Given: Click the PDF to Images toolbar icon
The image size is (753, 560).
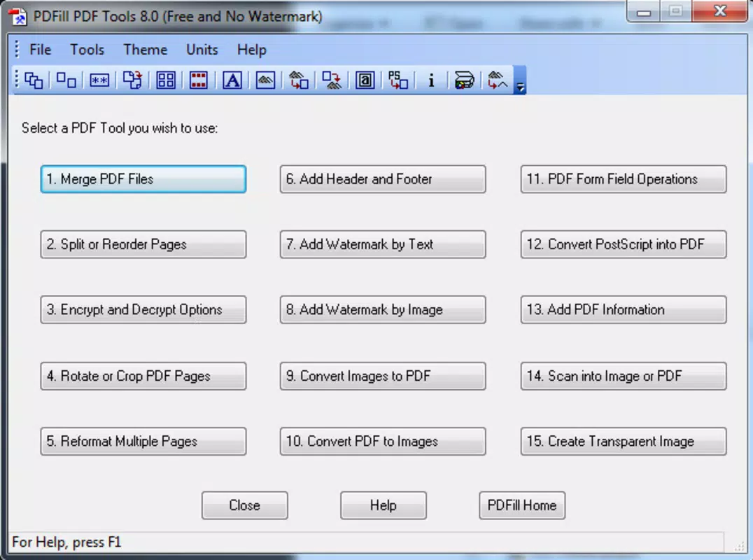Looking at the screenshot, I should tap(332, 80).
